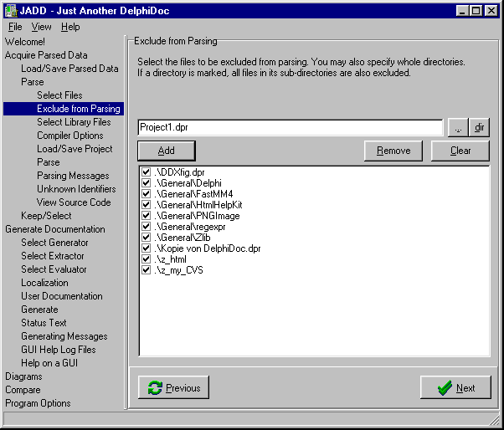The image size is (504, 430).
Task: Click the '..' browse file button
Action: [x=457, y=127]
